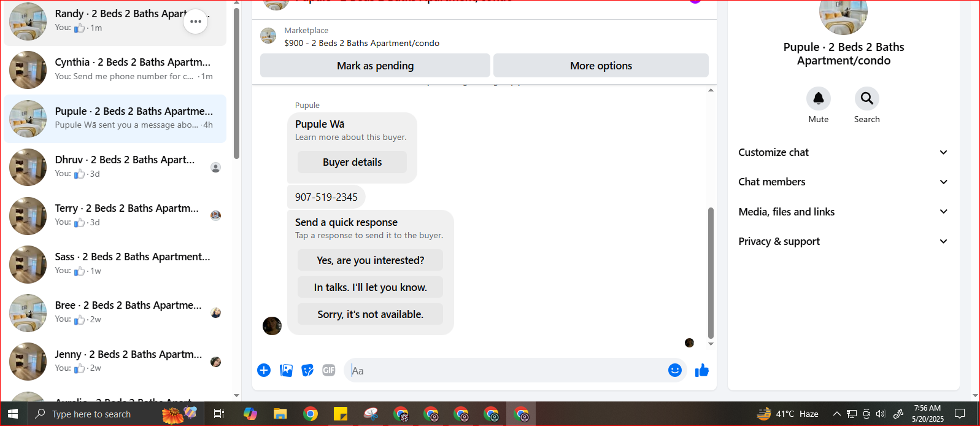Open the Snipping Tool taskbar icon
The width and height of the screenshot is (980, 426).
click(x=371, y=414)
